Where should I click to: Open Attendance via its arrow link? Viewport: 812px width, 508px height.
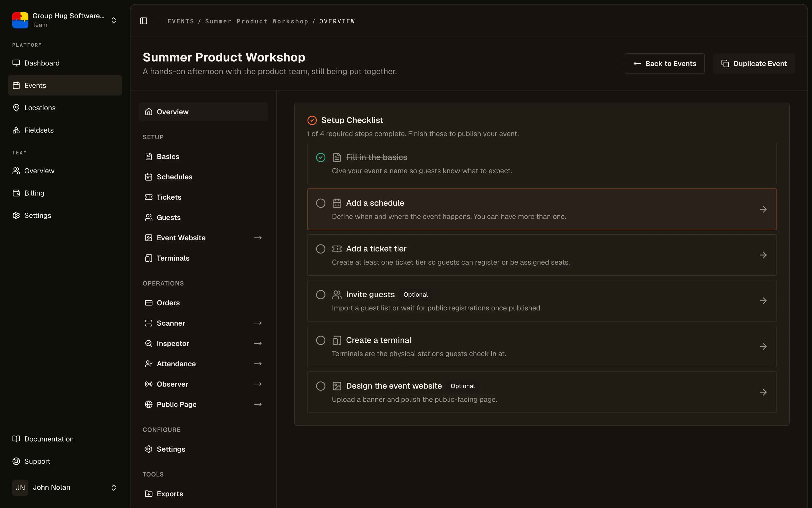click(x=258, y=364)
